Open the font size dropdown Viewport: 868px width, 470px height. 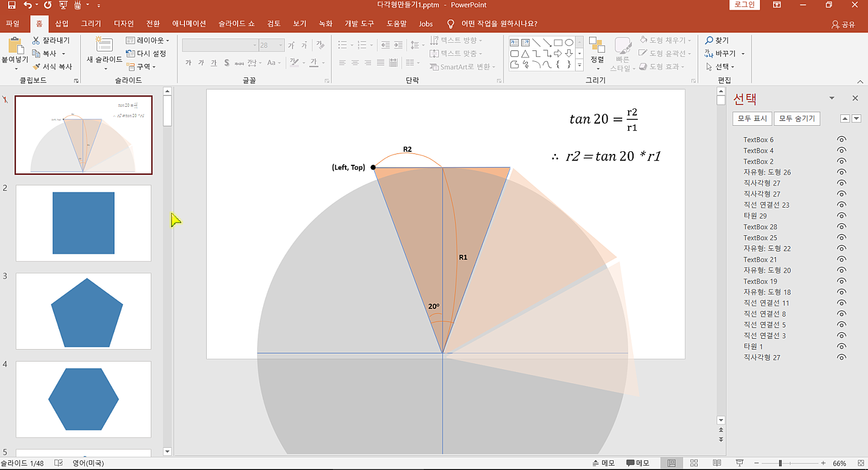coord(280,45)
